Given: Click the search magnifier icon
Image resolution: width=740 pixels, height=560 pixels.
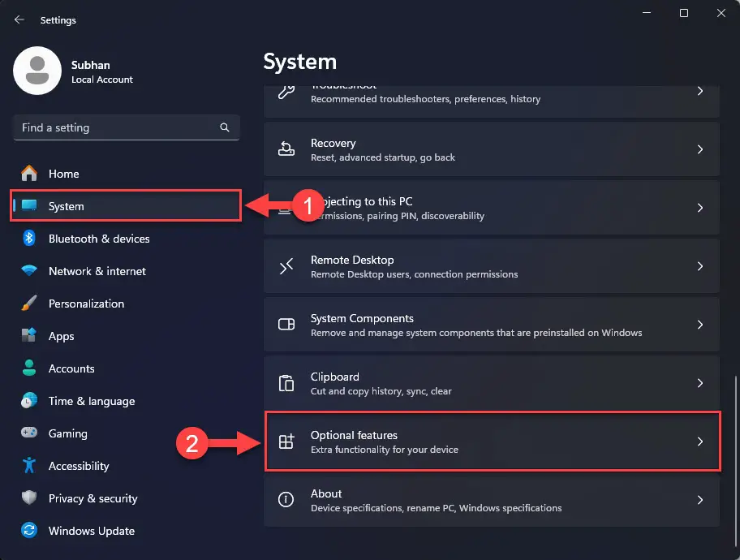Looking at the screenshot, I should 225,127.
